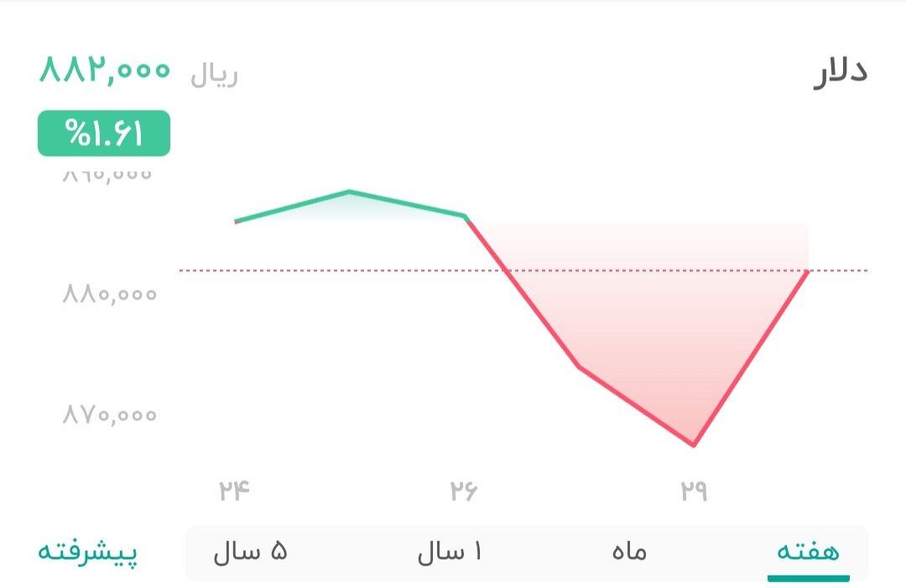The height and width of the screenshot is (588, 906).
Task: Click the green %1.61 change badge
Action: [x=102, y=132]
